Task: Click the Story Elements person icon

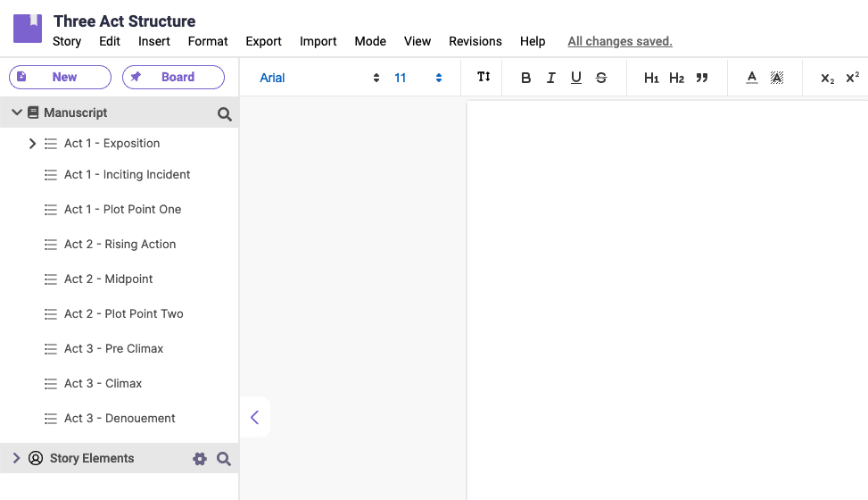Action: [36, 458]
